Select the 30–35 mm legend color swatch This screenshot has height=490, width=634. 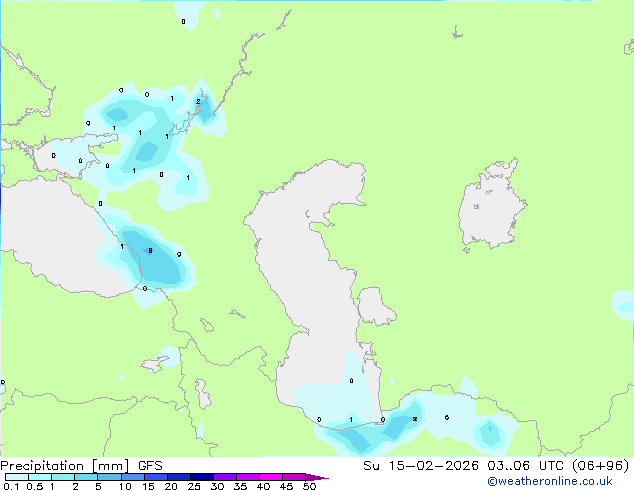[225, 477]
